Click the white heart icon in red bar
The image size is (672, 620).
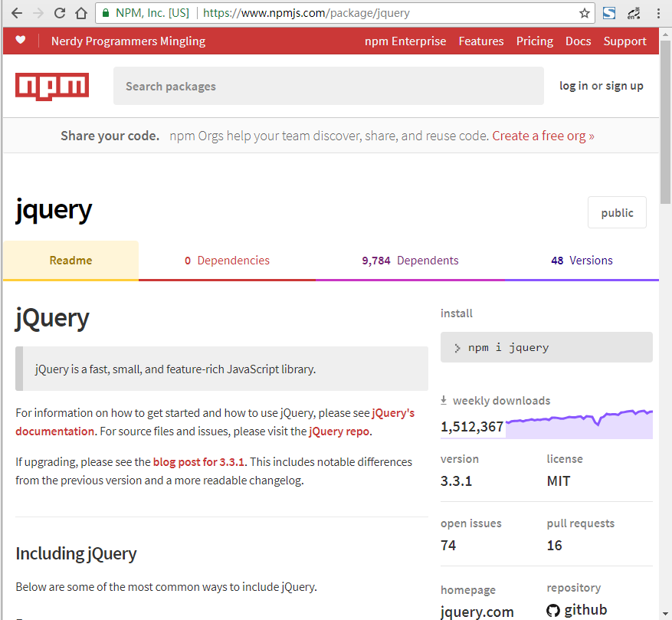tap(20, 41)
